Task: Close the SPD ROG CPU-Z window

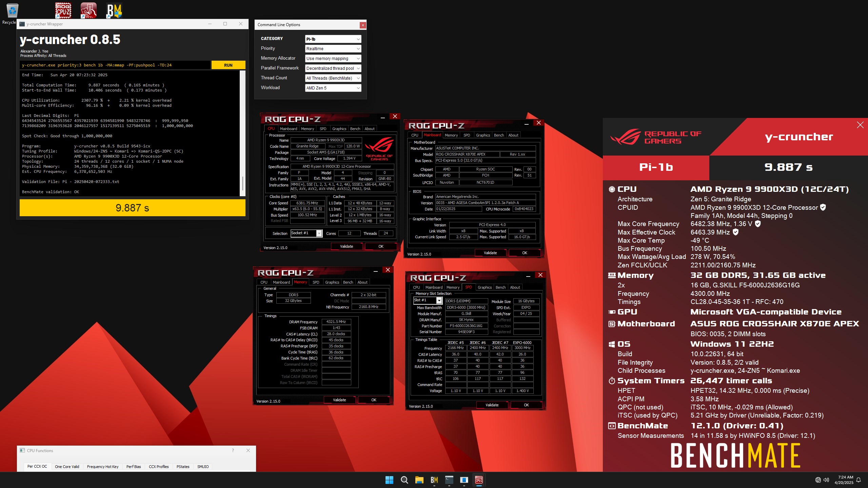Action: [x=540, y=275]
